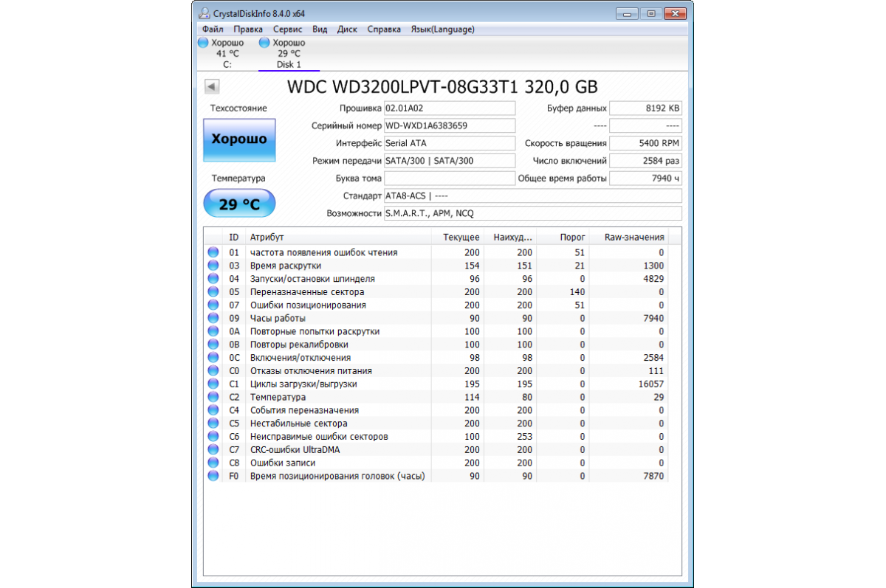Click the 29 °C temperature button
The image size is (886, 588).
pos(239,204)
